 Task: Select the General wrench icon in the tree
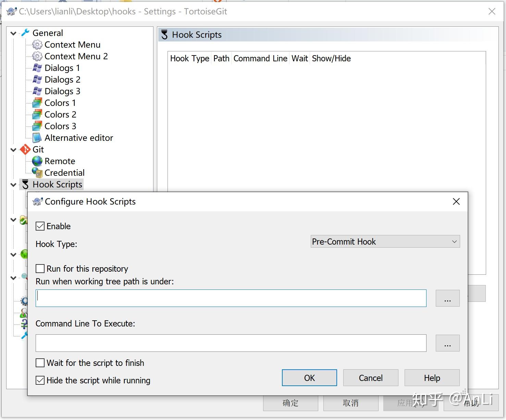pyautogui.click(x=25, y=33)
